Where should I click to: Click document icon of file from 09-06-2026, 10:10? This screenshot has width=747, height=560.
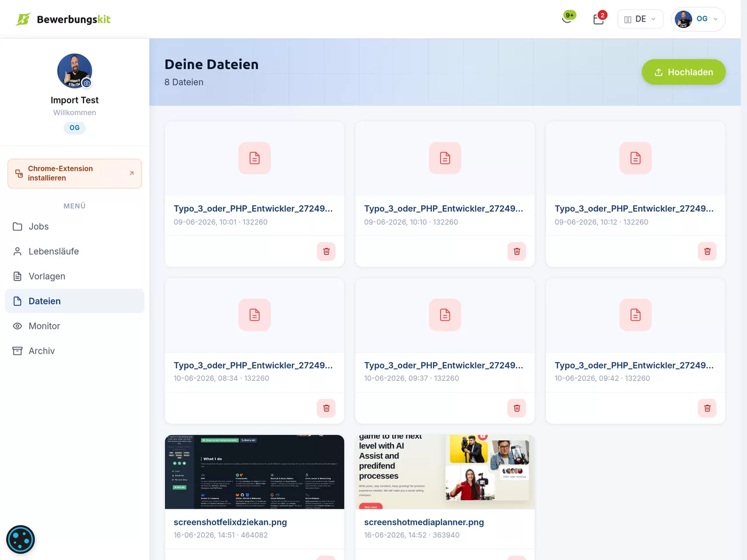[x=445, y=158]
